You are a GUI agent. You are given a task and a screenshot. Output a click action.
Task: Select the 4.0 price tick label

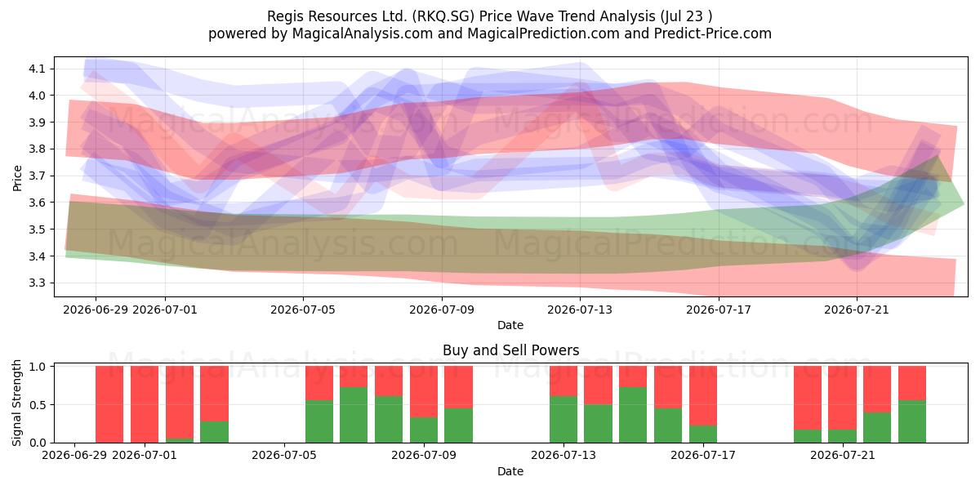coord(39,96)
